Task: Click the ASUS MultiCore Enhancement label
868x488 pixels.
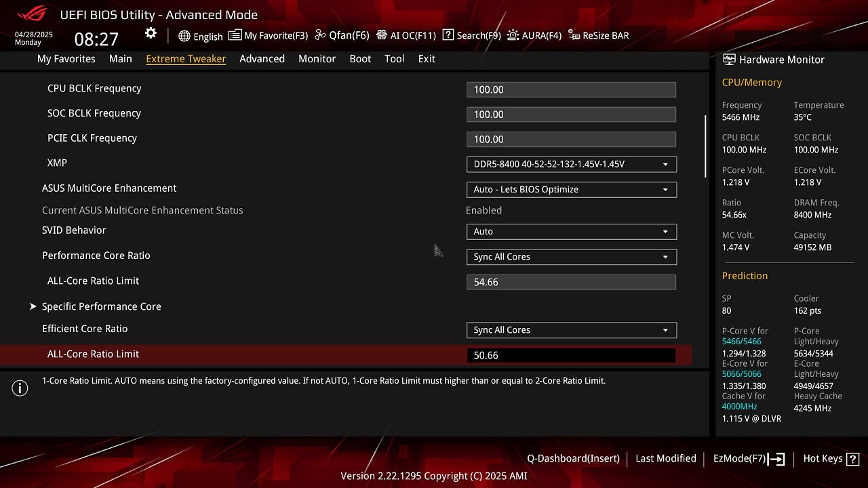Action: (x=109, y=188)
